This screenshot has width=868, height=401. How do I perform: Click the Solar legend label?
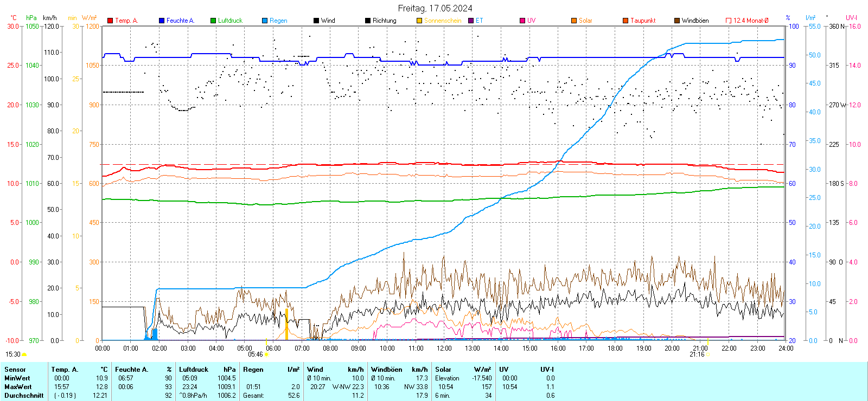tap(585, 21)
